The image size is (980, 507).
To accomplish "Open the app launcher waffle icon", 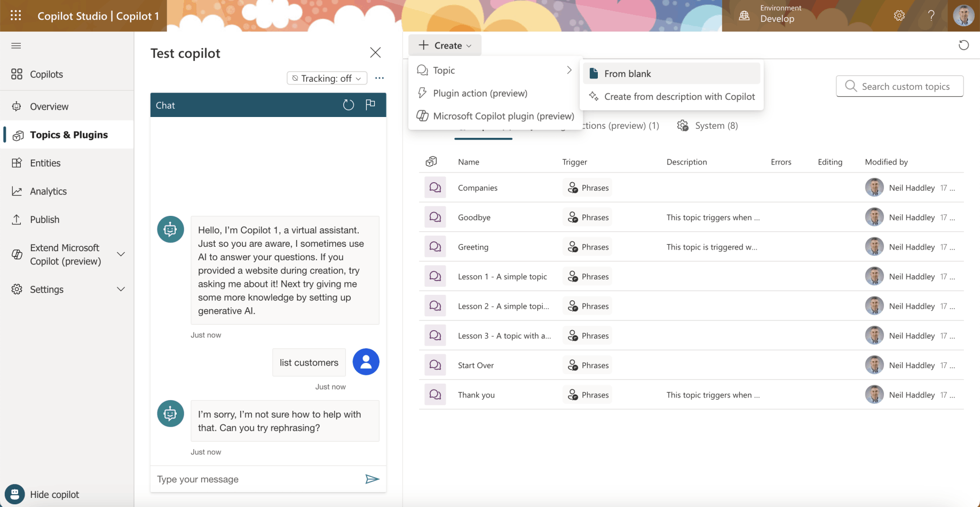I will [16, 15].
